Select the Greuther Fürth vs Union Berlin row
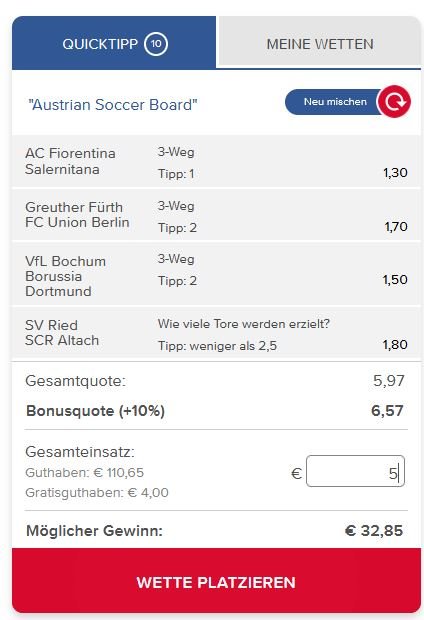This screenshot has height=620, width=424. click(216, 215)
